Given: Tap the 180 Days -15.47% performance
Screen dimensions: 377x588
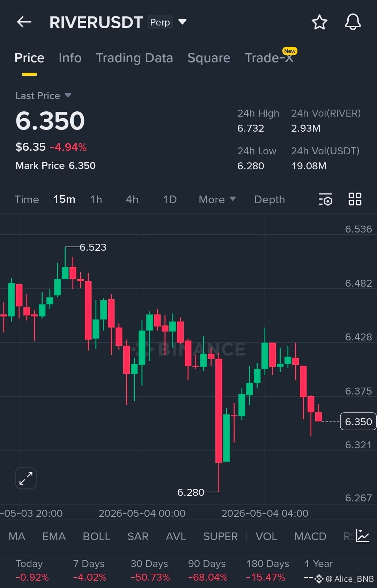Looking at the screenshot, I should tap(266, 577).
